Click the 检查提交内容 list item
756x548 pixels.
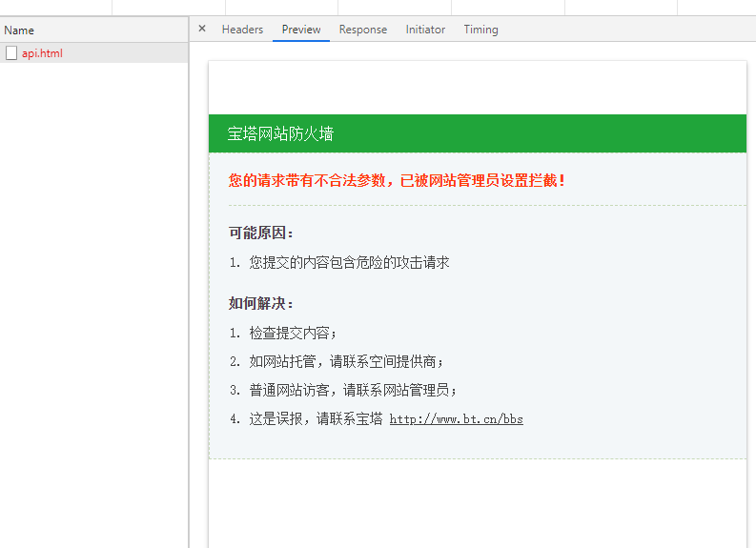292,333
